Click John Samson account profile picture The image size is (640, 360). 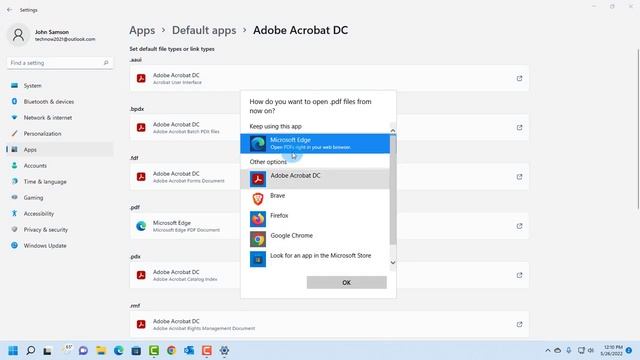tap(18, 35)
